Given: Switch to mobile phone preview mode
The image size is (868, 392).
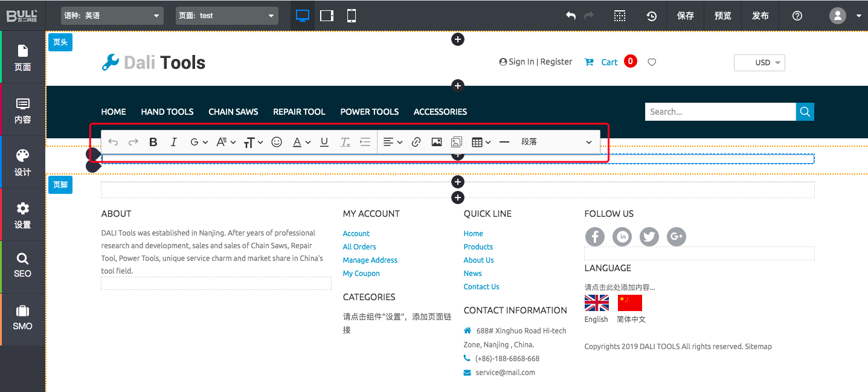Looking at the screenshot, I should (x=351, y=16).
